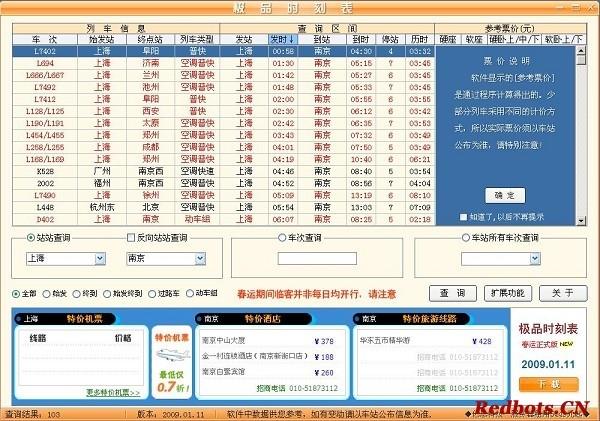Enable the 反向站站查询 checkbox

131,238
